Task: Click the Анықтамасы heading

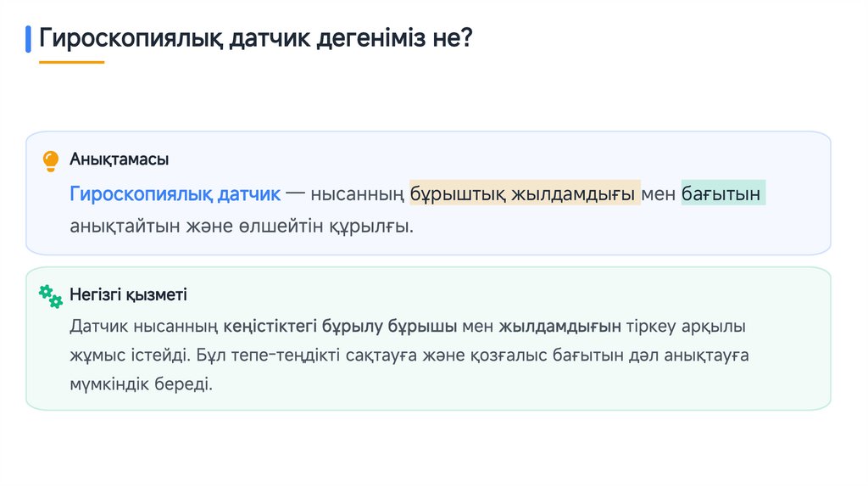Action: point(119,160)
